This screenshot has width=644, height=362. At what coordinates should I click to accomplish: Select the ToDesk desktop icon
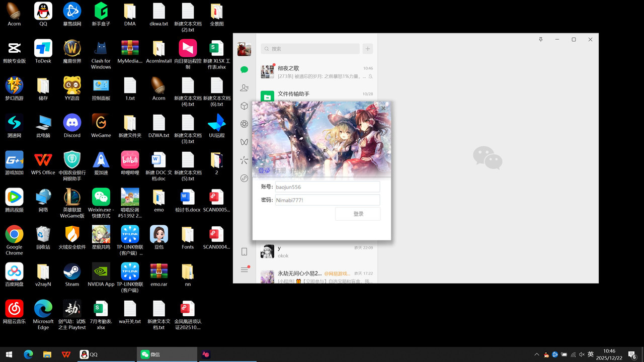[x=43, y=51]
